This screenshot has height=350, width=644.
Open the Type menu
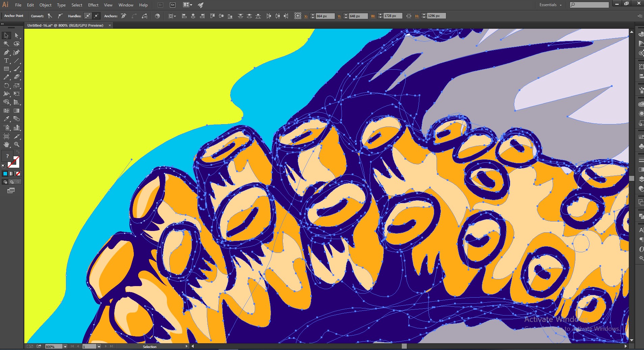coord(61,5)
